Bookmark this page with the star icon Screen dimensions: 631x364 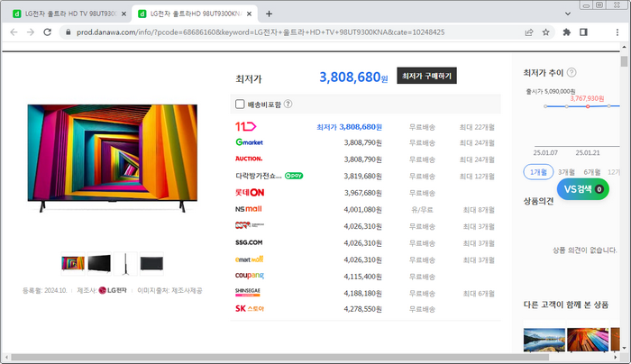[545, 32]
